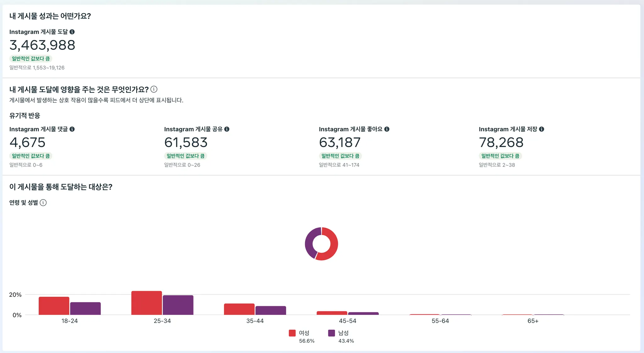Click info icon next to Instagram 게시물 저장
The image size is (644, 353).
coord(541,129)
